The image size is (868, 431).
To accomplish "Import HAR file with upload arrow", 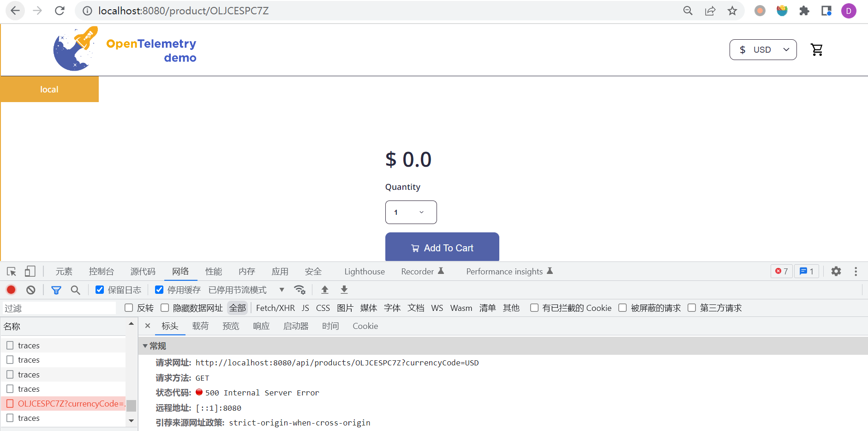I will 325,290.
